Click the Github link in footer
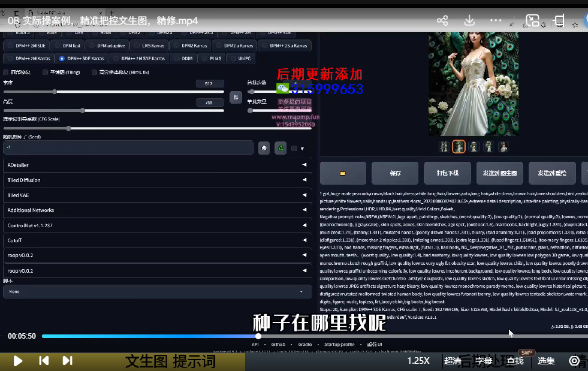The width and height of the screenshot is (588, 371). click(x=278, y=345)
